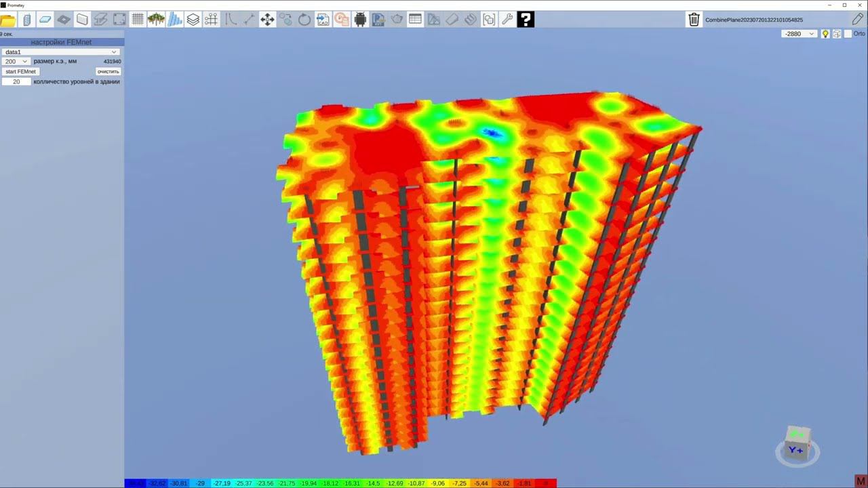The height and width of the screenshot is (488, 868).
Task: Select the stacked layers icon
Action: [193, 20]
